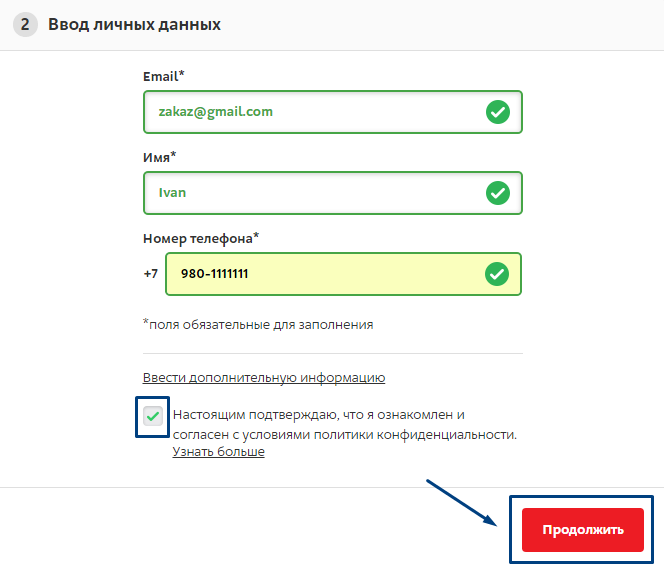
Task: Click the green checkmark in phone field
Action: click(x=497, y=274)
